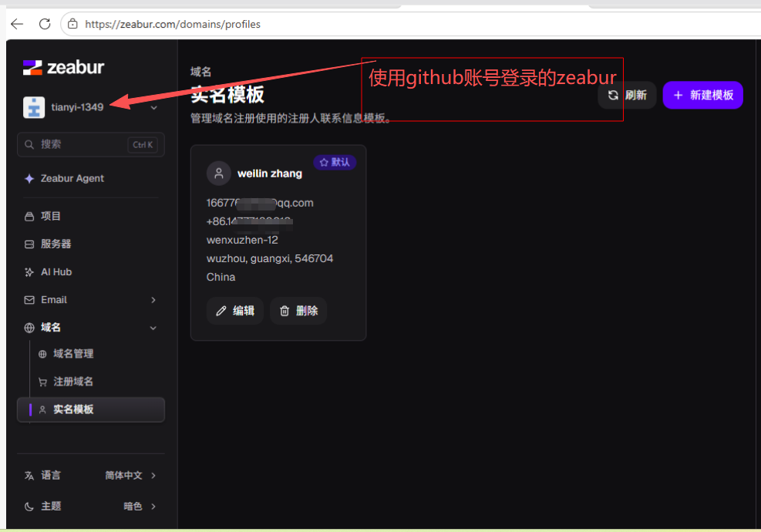Focus the 搜索 search field
The image size is (761, 532).
point(91,145)
